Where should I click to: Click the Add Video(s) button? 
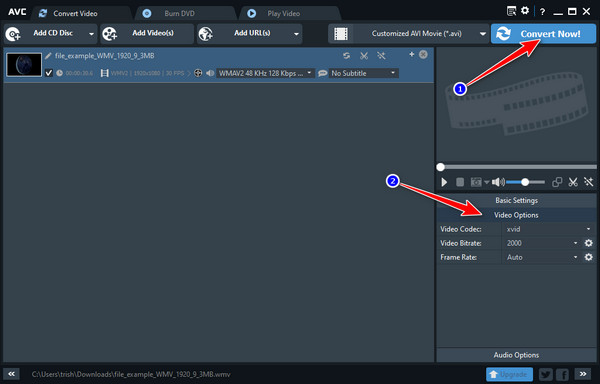147,34
